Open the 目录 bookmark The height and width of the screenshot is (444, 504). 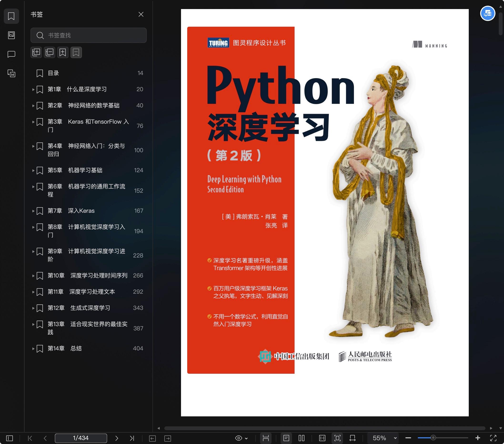pyautogui.click(x=89, y=73)
